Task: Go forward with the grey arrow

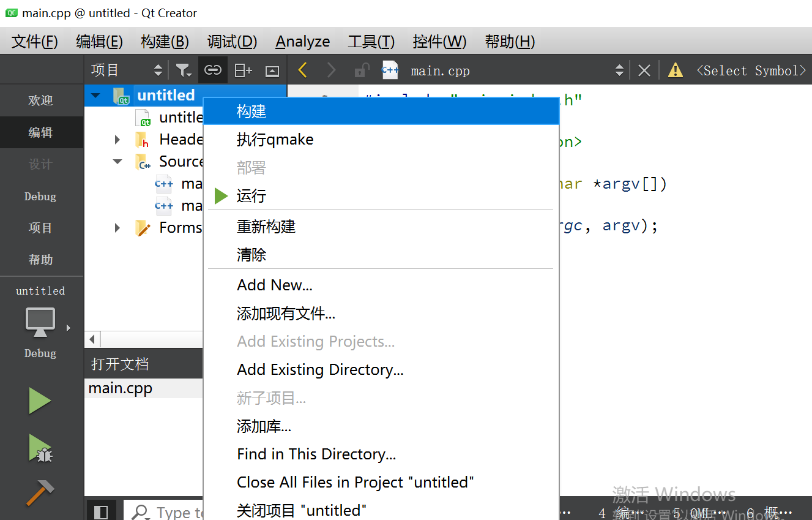Action: point(332,70)
